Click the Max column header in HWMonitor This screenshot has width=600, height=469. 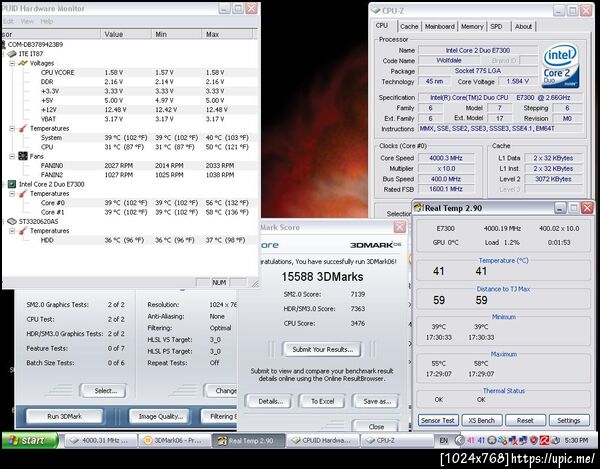point(227,34)
